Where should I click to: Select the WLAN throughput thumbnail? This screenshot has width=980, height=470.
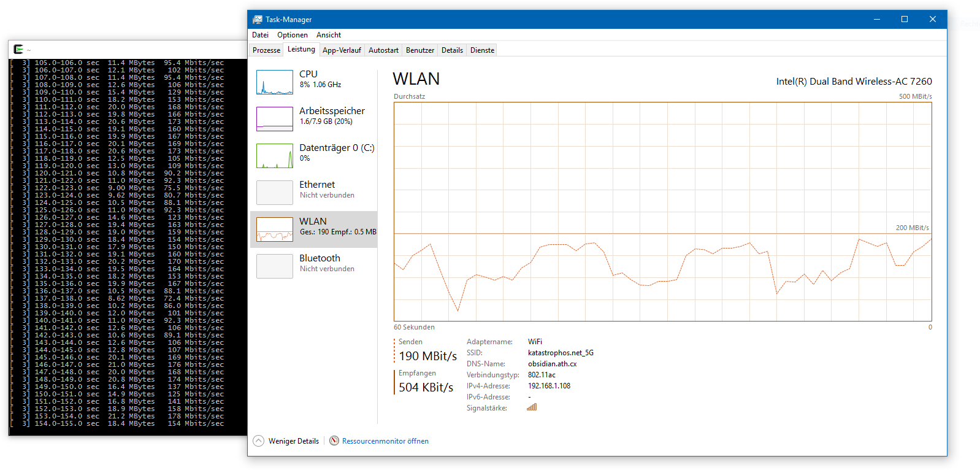(275, 229)
